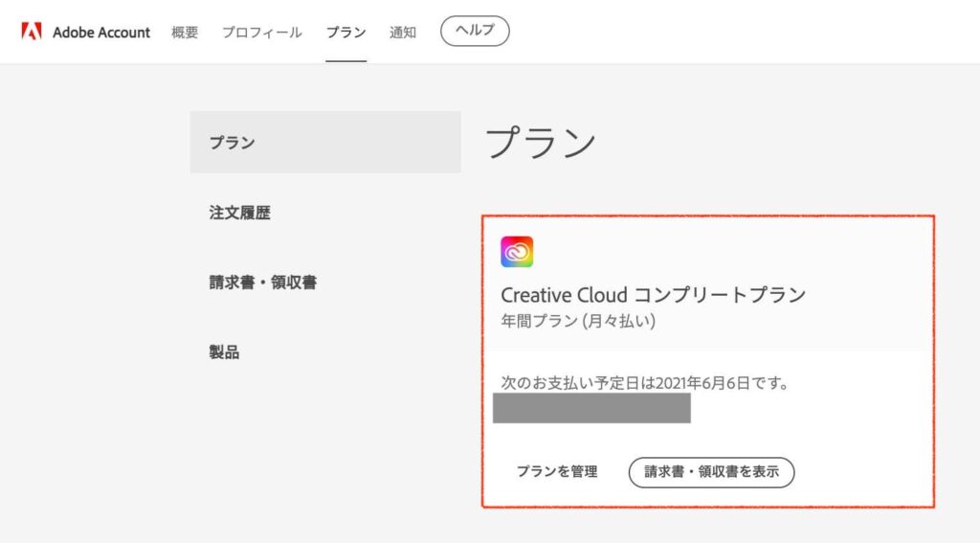Image resolution: width=980 pixels, height=543 pixels.
Task: Click the Creative Cloud rainbow app icon
Action: (x=517, y=252)
